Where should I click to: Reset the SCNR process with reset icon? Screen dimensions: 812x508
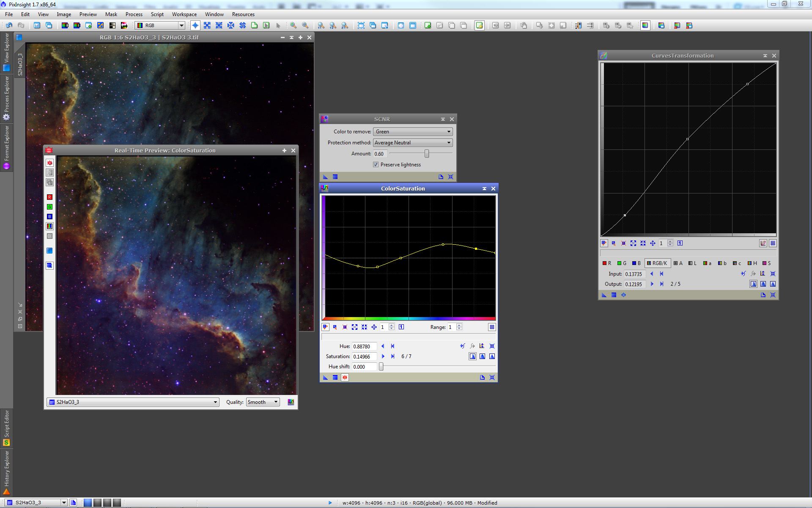pos(450,177)
